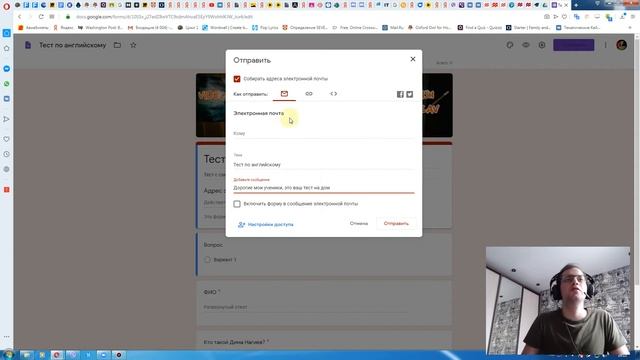640x360 pixels.
Task: Switch to the link send tab
Action: click(x=309, y=94)
